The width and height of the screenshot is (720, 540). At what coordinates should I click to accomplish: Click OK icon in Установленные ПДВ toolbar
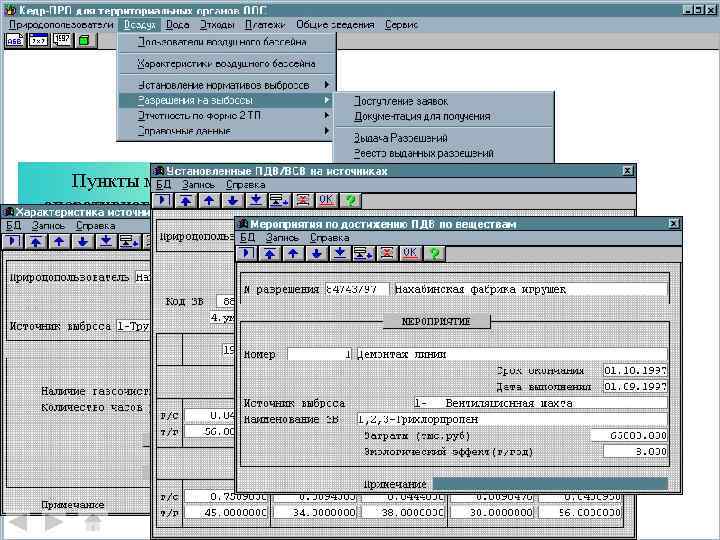point(326,200)
